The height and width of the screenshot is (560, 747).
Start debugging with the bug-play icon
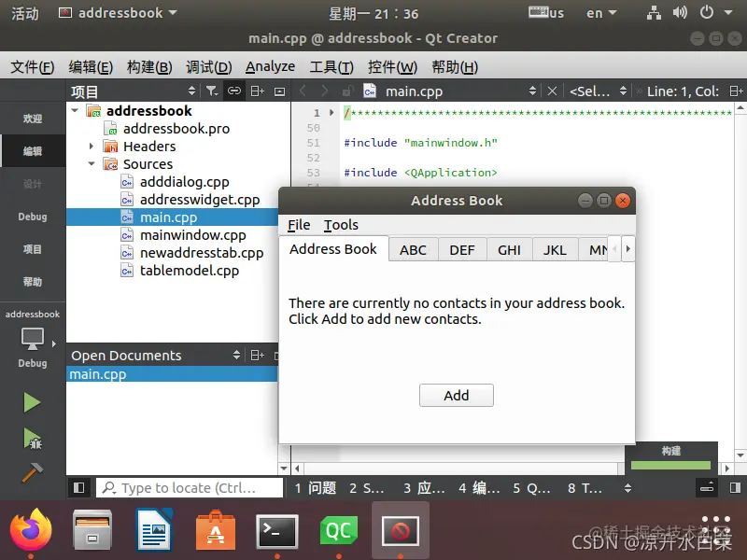click(x=33, y=439)
